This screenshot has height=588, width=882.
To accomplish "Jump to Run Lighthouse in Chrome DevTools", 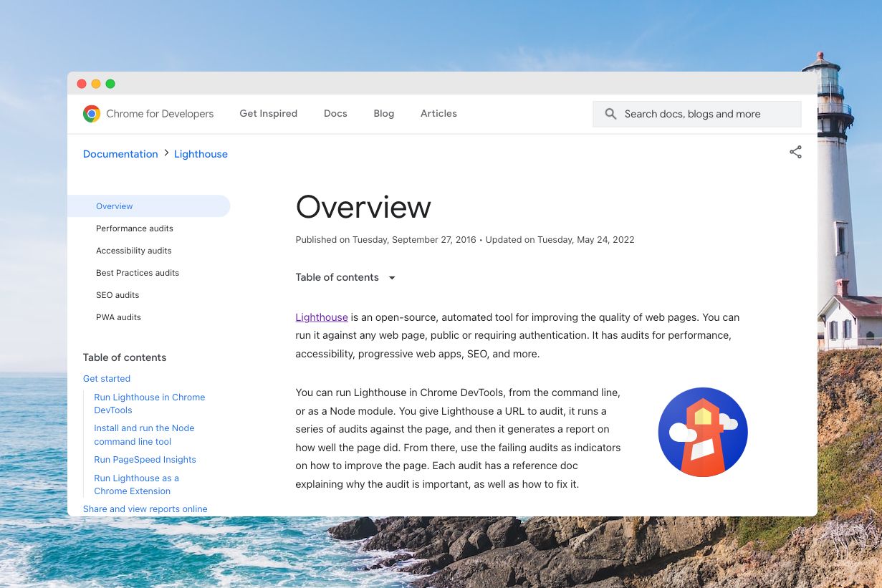I will pyautogui.click(x=150, y=404).
